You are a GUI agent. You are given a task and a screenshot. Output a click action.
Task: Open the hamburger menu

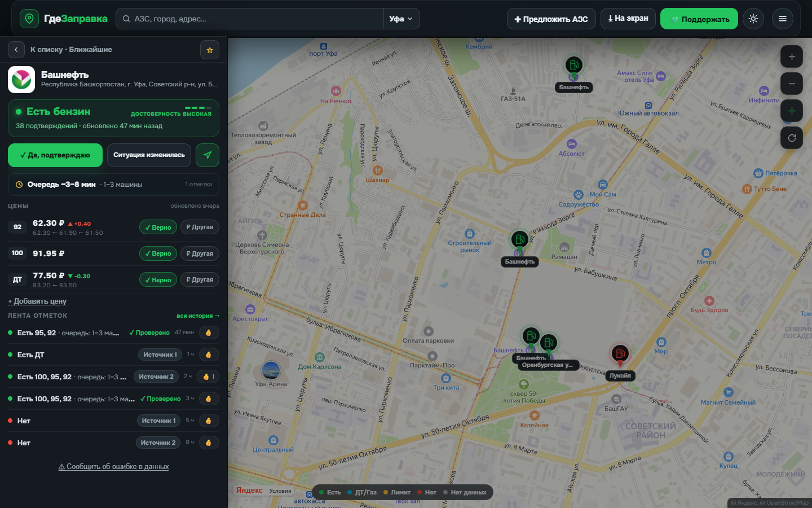783,19
